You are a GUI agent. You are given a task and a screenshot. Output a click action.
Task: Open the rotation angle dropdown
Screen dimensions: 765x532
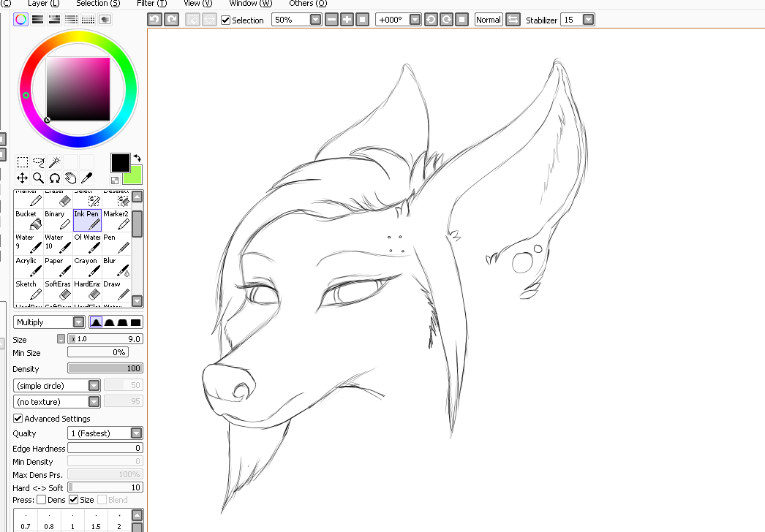click(x=415, y=20)
